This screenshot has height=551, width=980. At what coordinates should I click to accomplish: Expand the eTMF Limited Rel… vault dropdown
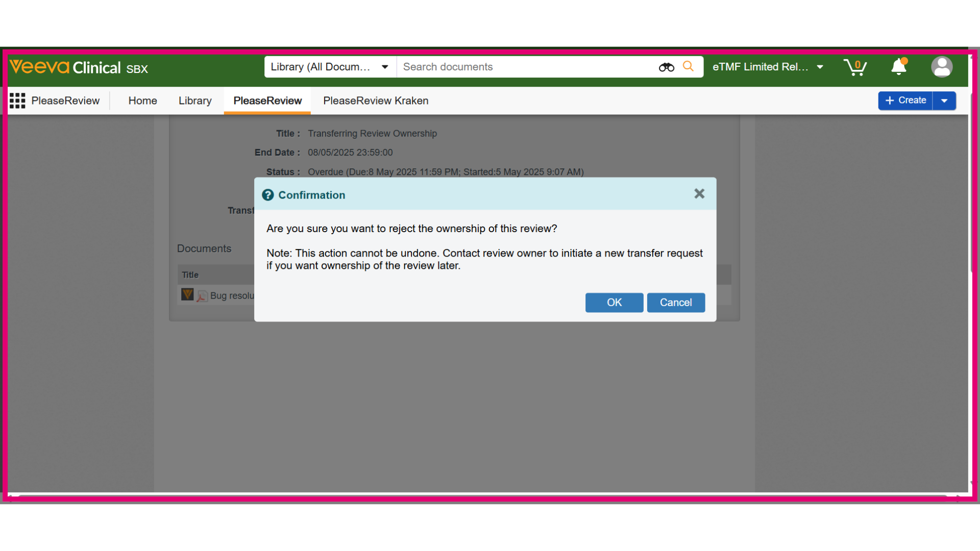pyautogui.click(x=768, y=67)
